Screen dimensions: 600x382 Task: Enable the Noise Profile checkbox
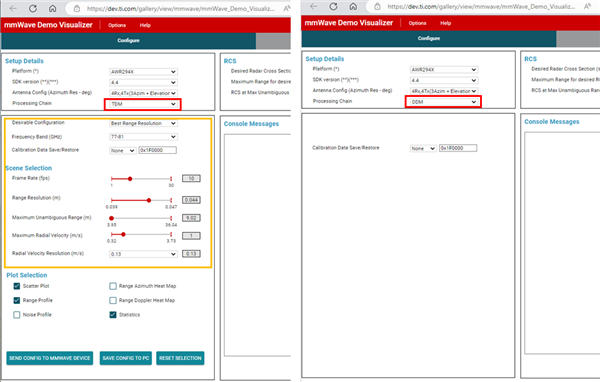coord(17,315)
